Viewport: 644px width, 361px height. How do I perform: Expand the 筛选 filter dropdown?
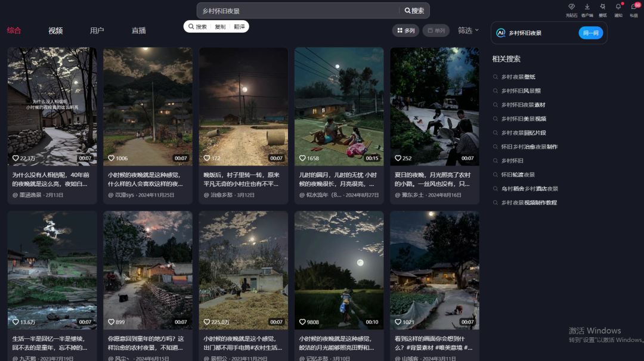pyautogui.click(x=468, y=30)
